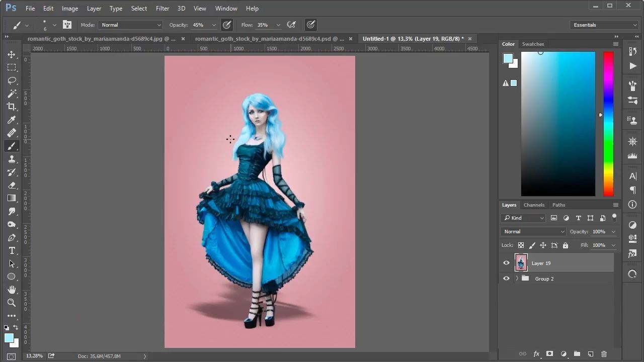Select the Hand tool

[x=12, y=290]
